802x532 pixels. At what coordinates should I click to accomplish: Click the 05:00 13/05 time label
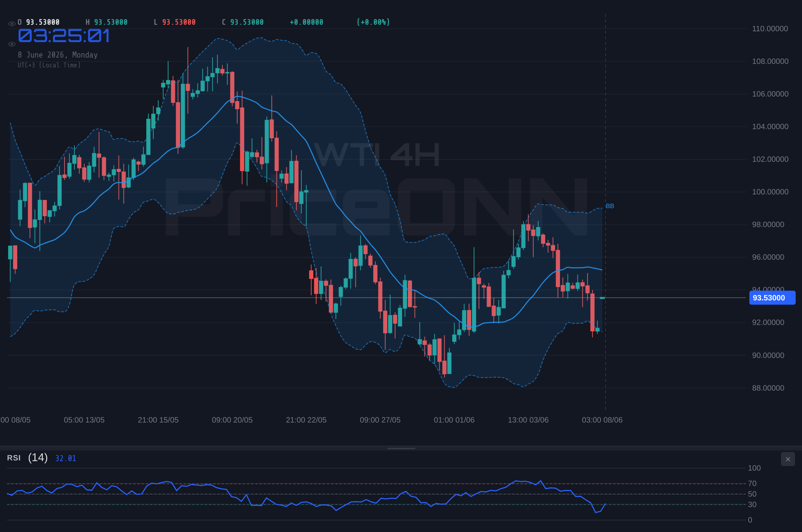[x=84, y=420]
